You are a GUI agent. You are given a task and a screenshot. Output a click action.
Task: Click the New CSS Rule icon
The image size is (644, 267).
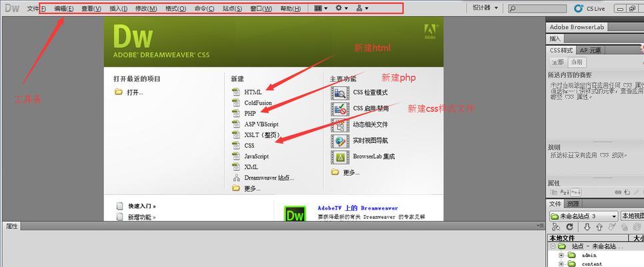[627, 192]
